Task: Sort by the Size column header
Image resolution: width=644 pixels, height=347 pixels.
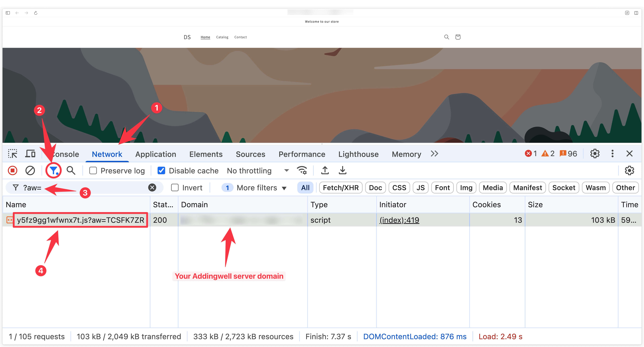Action: [571, 205]
